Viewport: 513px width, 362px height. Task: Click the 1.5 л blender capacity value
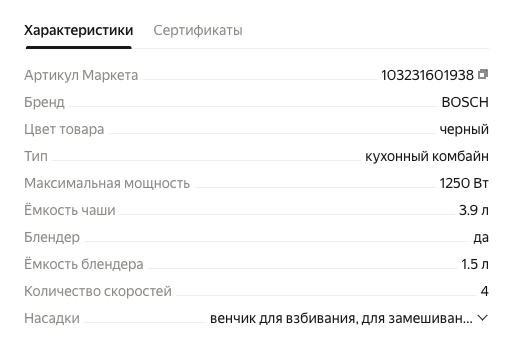tap(475, 264)
